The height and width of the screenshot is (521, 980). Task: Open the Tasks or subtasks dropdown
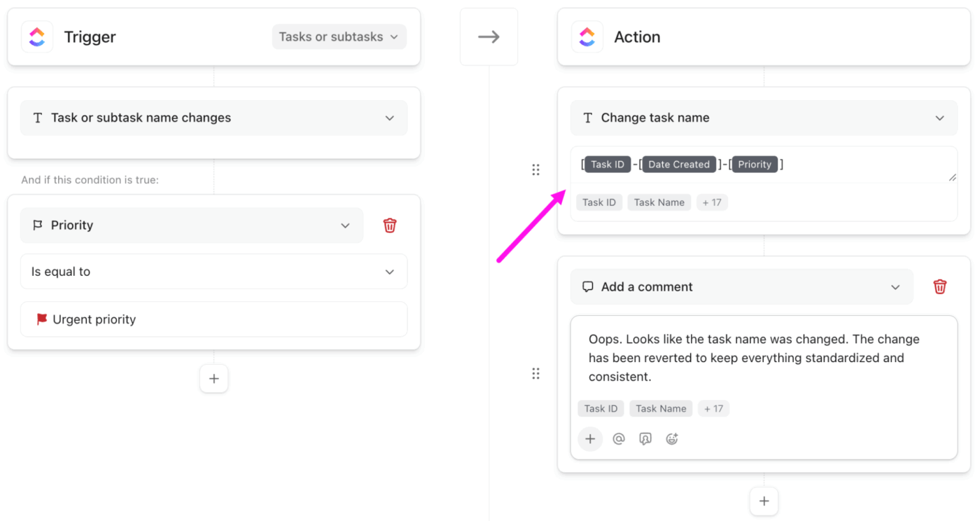coord(339,36)
